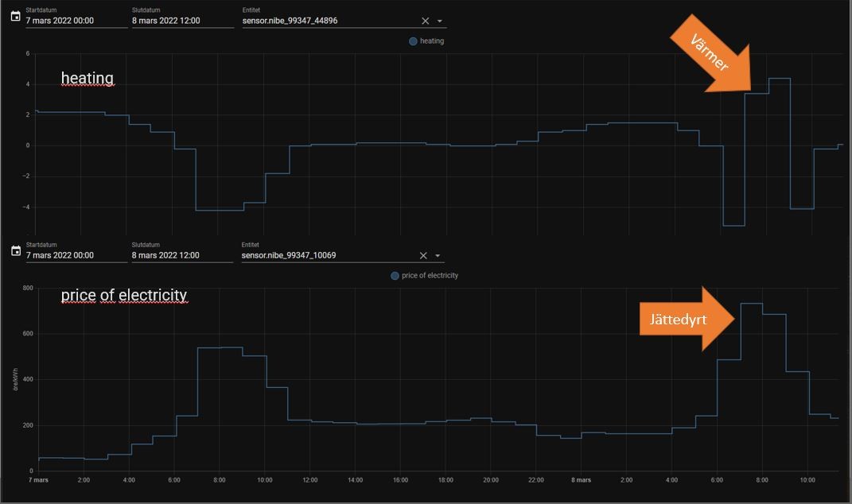
Task: Expand the dropdown arrow for sensor.nibe_99347_10069
Action: (x=438, y=255)
